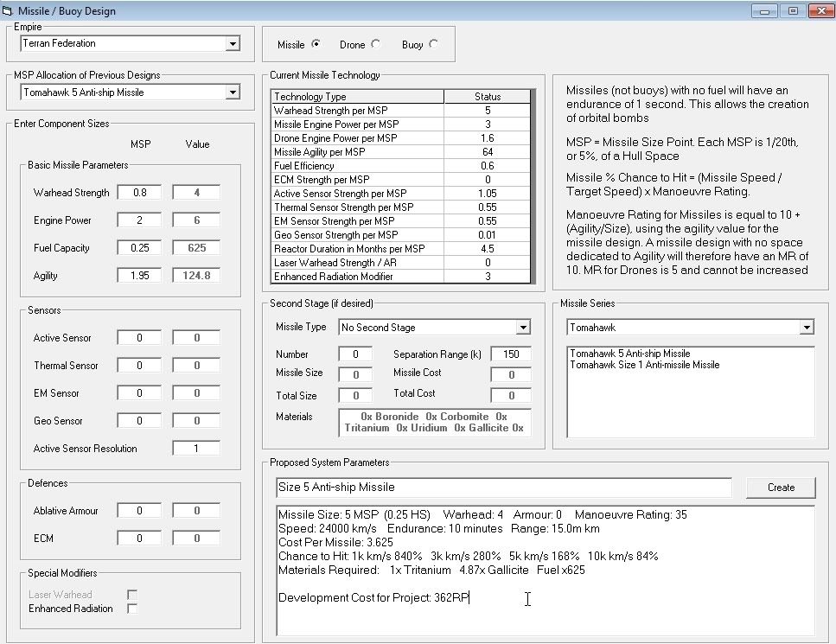836x644 pixels.
Task: Select the Buoy radio button
Action: [x=433, y=44]
